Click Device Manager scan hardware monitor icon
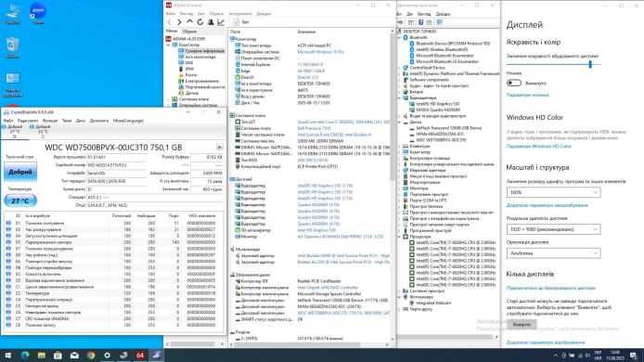Viewport: 644px width, 362px height. point(439,22)
